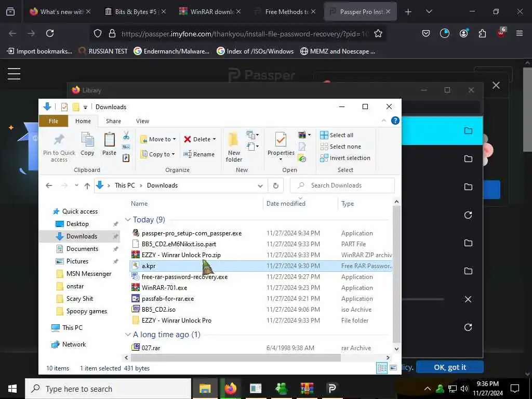The height and width of the screenshot is (399, 532).
Task: Collapse the Today (9) group
Action: point(128,220)
